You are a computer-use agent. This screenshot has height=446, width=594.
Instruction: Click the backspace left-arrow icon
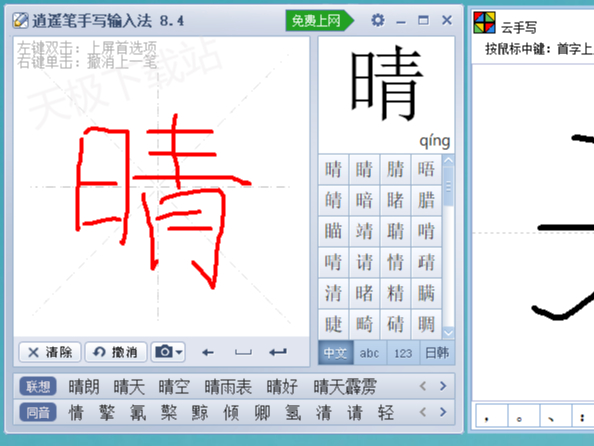(x=208, y=353)
